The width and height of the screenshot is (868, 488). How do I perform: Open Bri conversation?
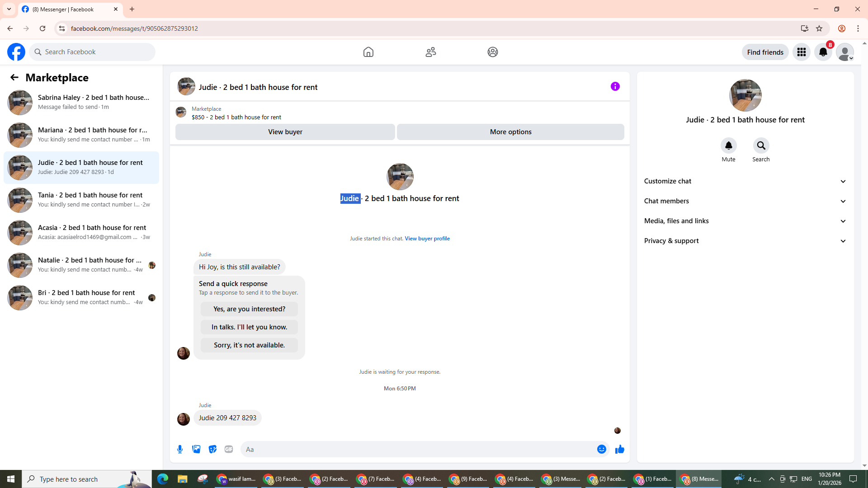pos(81,298)
